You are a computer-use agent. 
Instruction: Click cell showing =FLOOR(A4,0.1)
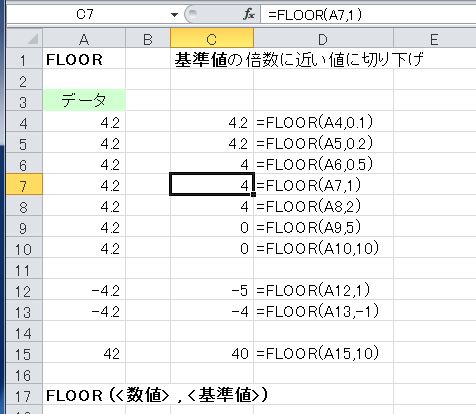coord(323,122)
